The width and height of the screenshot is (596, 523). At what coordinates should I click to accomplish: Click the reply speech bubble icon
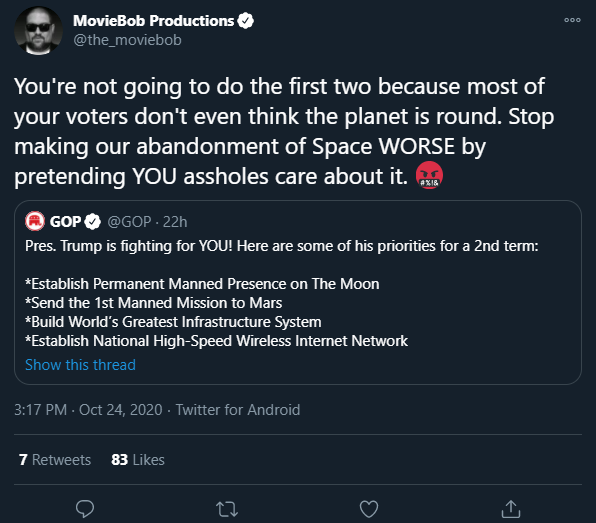click(85, 509)
